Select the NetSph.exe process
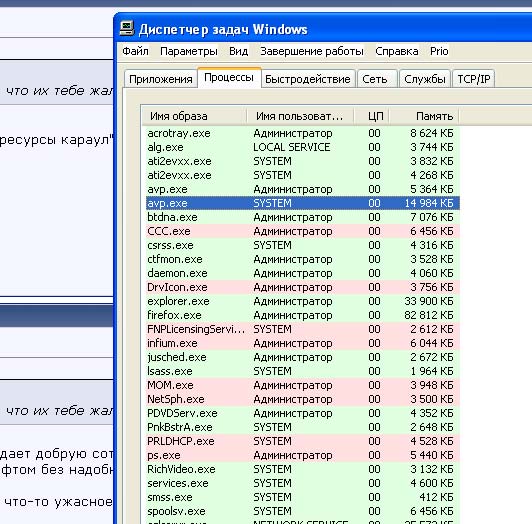The image size is (532, 524). click(x=303, y=399)
